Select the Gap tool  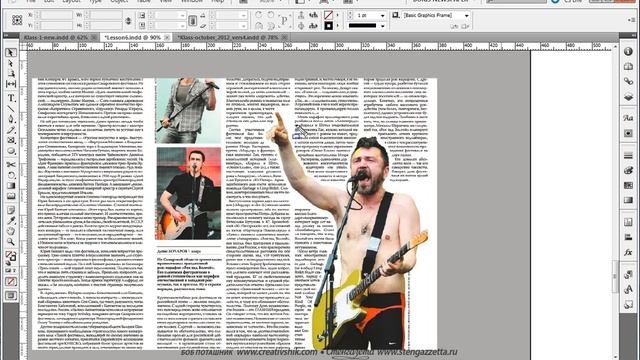point(11,84)
